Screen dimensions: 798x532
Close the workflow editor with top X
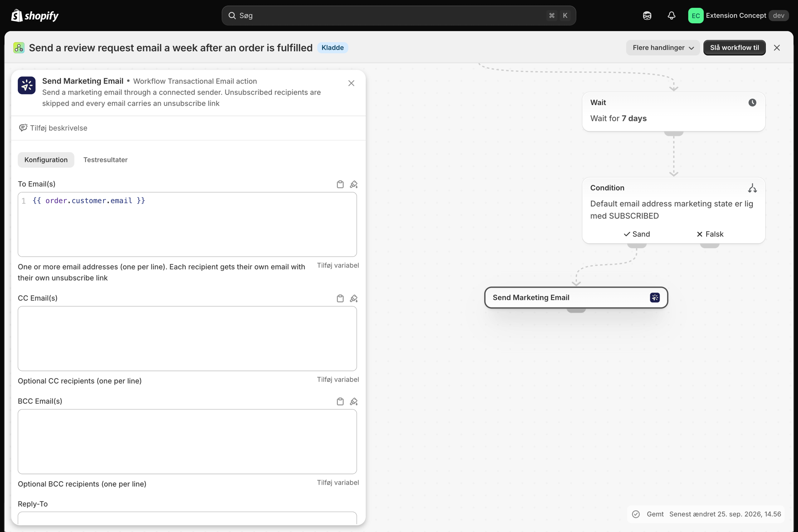pos(777,48)
